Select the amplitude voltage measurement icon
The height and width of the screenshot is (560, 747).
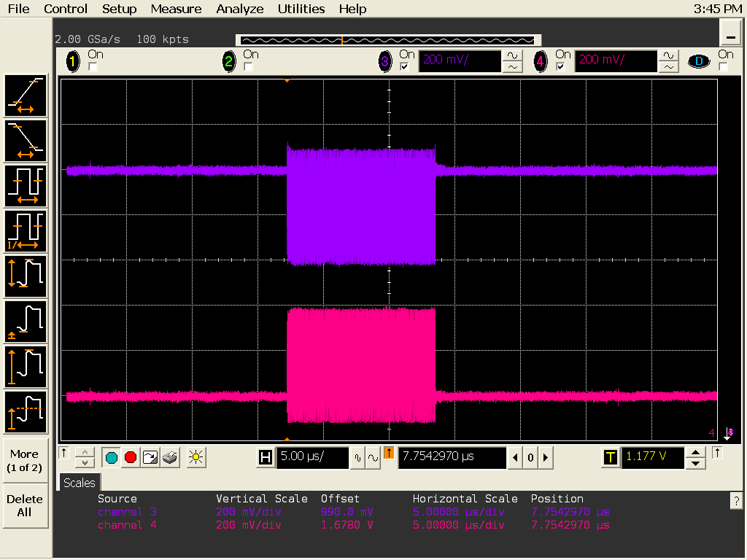pos(26,367)
